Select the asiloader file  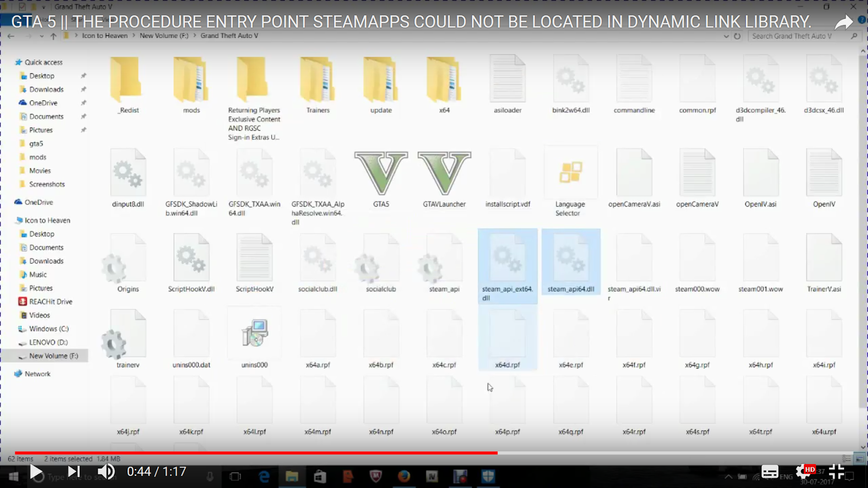pos(508,84)
